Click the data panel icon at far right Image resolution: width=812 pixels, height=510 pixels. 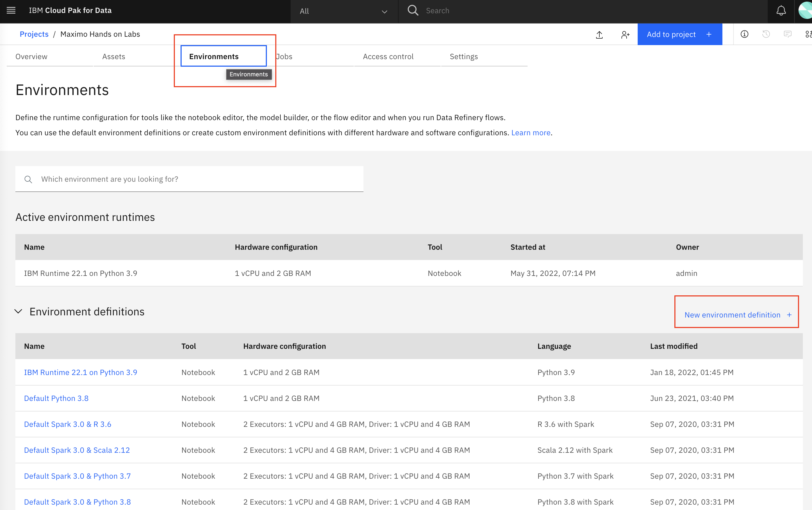coord(809,34)
